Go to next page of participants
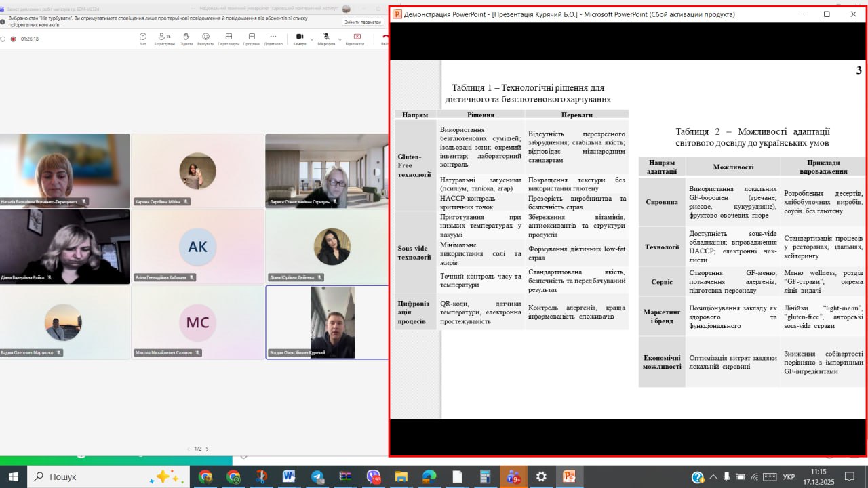Screen dimensions: 868x488 [207, 449]
